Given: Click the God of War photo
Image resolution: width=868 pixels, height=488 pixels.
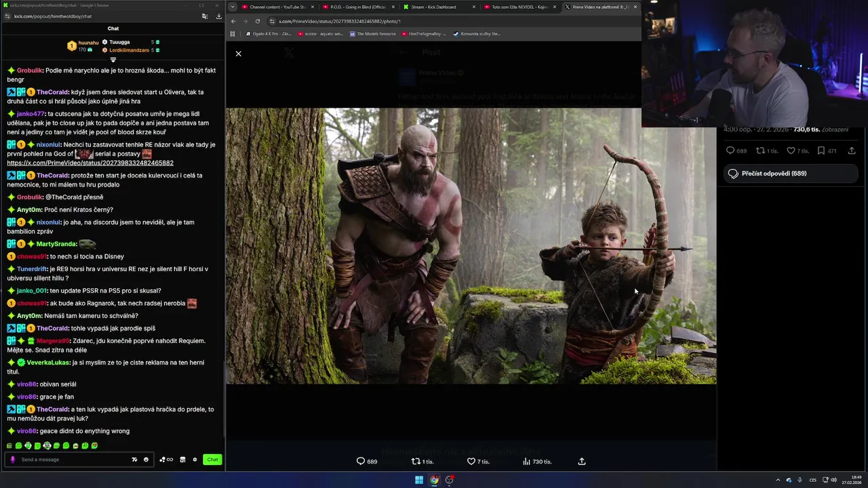Looking at the screenshot, I should pyautogui.click(x=471, y=246).
